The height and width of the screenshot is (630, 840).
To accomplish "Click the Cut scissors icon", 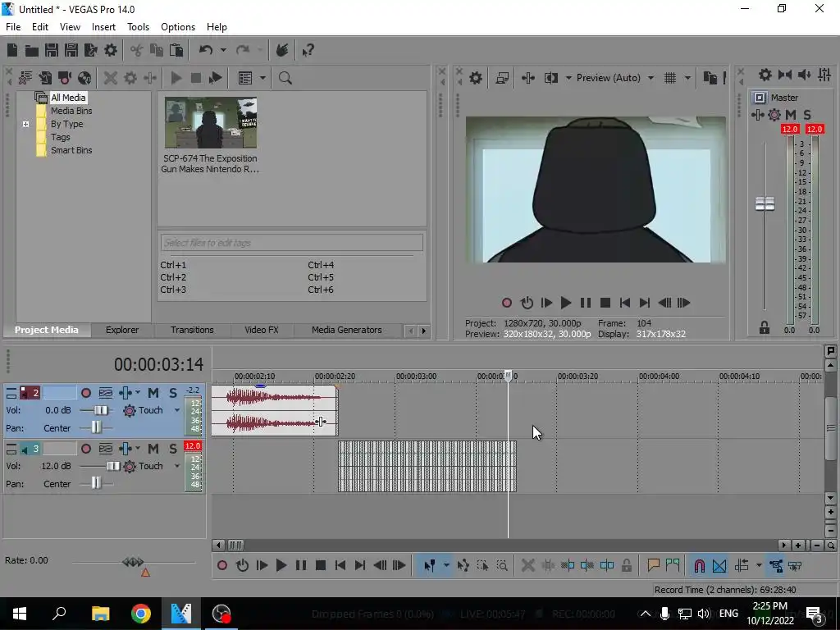I will [x=137, y=50].
